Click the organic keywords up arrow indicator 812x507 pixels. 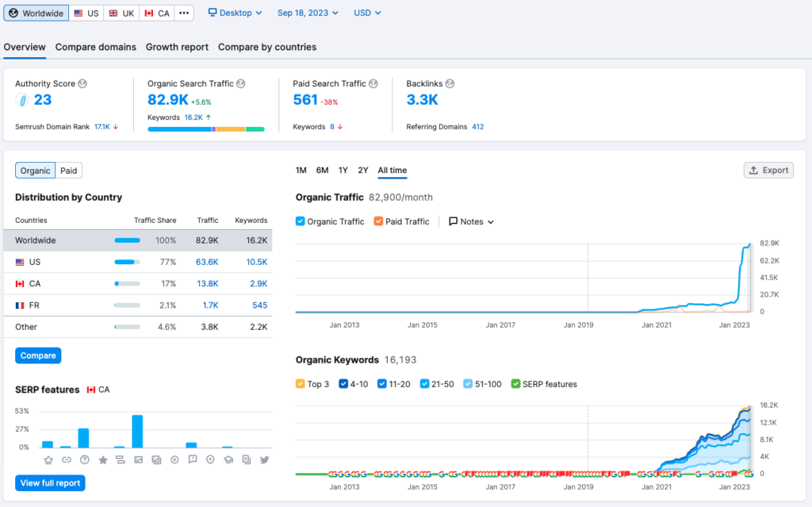point(209,117)
